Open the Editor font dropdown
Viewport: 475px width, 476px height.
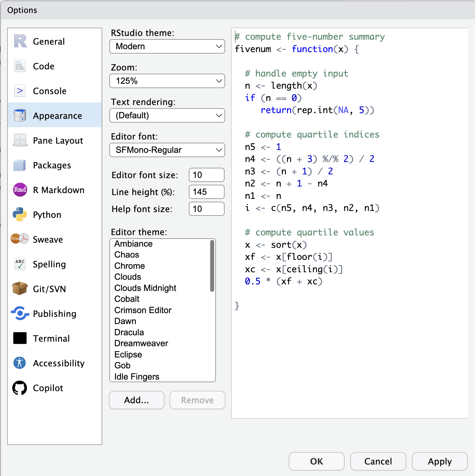tap(167, 150)
